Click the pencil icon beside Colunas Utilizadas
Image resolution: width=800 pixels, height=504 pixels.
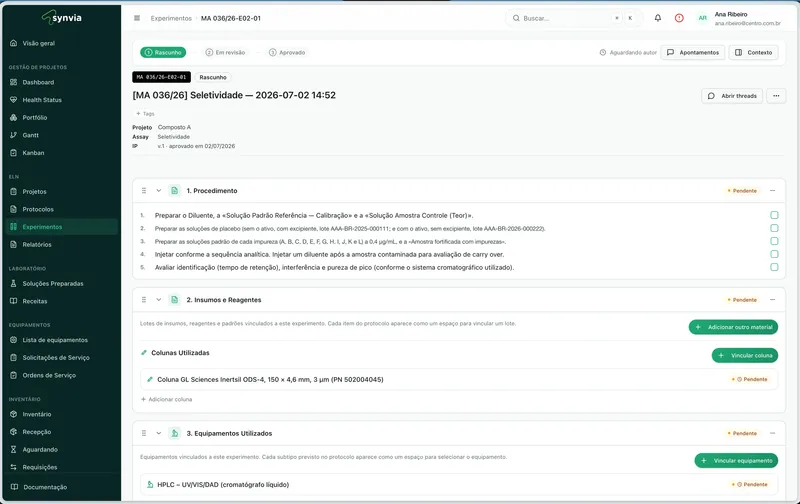pyautogui.click(x=144, y=352)
